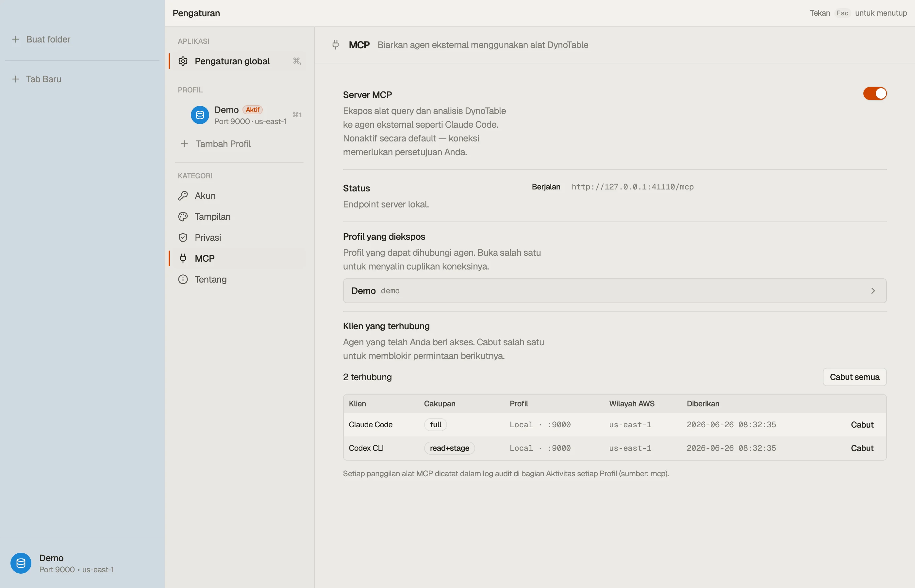Viewport: 915px width, 588px height.
Task: Click the Demo profile database icon in settings
Action: [x=200, y=115]
